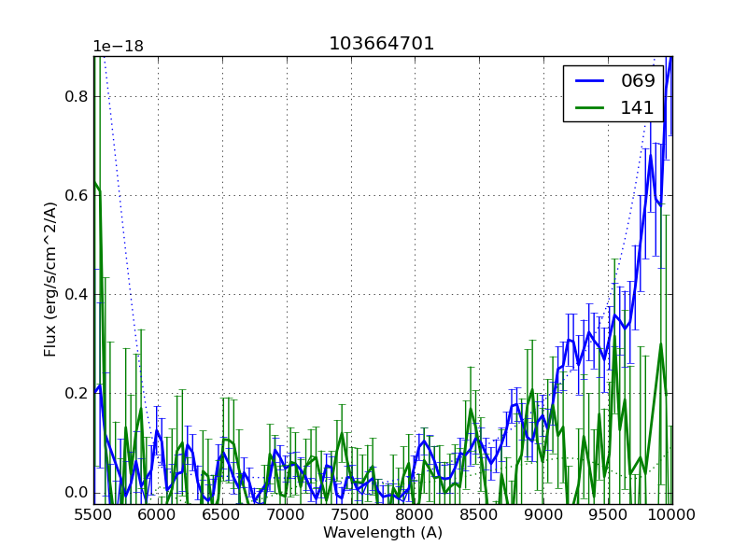The image size is (747, 560).
Task: Select the 7000 x-axis tick label
Action: point(287,514)
